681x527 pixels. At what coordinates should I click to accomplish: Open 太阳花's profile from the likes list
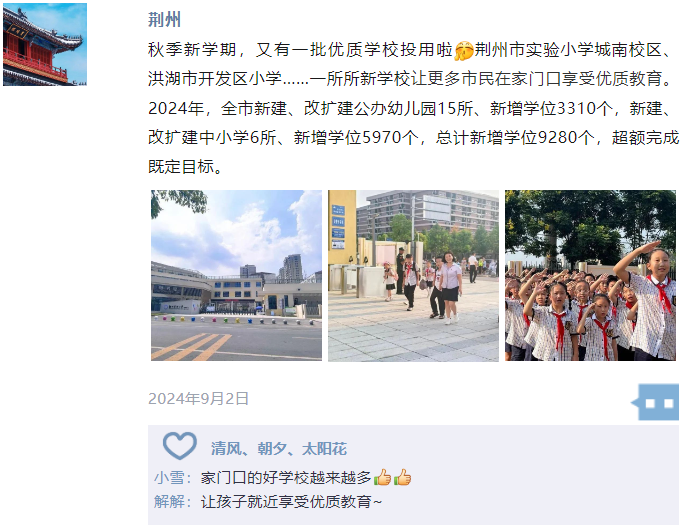[324, 448]
